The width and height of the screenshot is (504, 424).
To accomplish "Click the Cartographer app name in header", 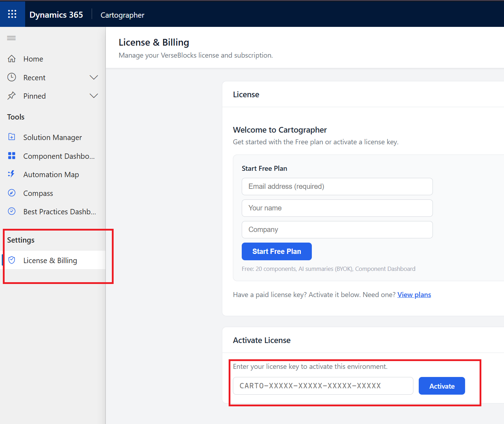I will [x=122, y=15].
